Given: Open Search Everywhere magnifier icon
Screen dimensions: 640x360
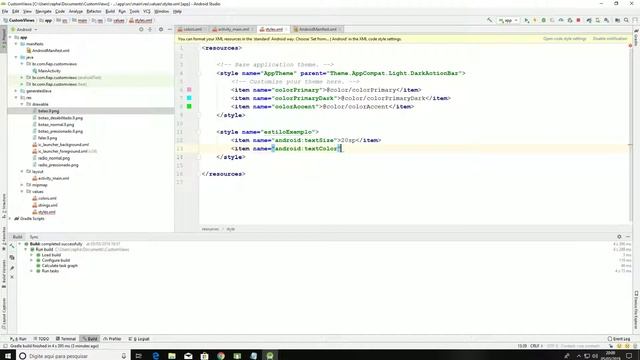Looking at the screenshot, I should (626, 20).
